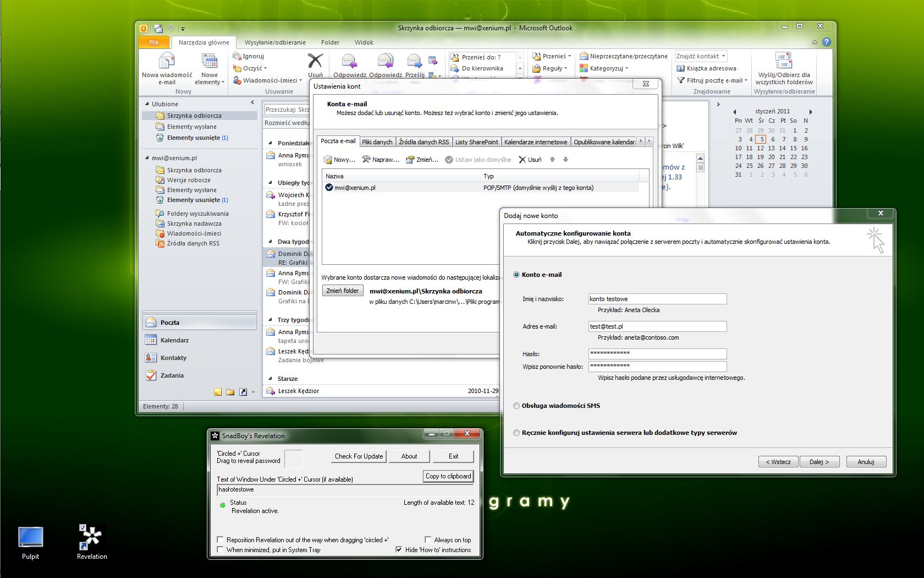Click the Dalej > button

point(819,462)
